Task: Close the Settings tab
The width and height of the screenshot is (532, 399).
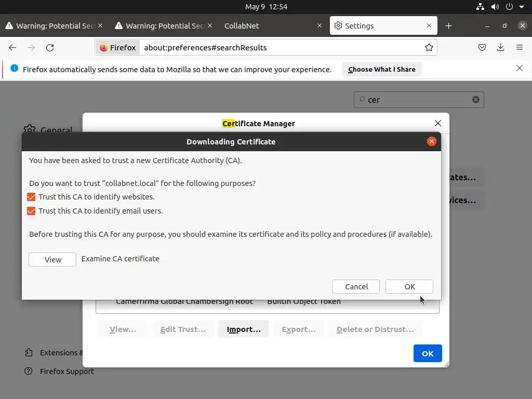Action: click(x=429, y=26)
